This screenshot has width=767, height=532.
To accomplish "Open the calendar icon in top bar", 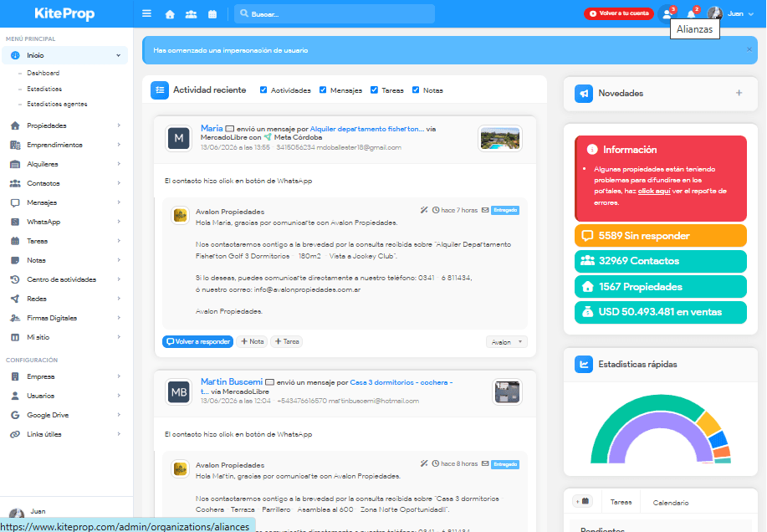I will 212,14.
